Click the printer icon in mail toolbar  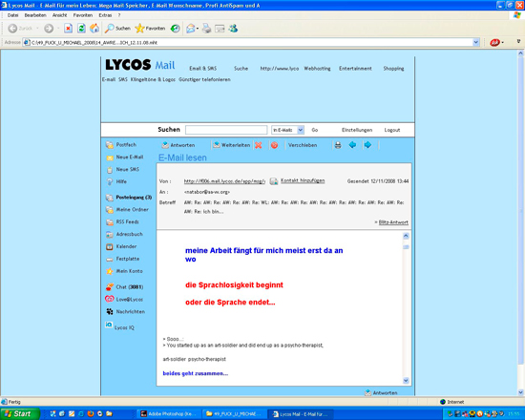click(x=338, y=145)
